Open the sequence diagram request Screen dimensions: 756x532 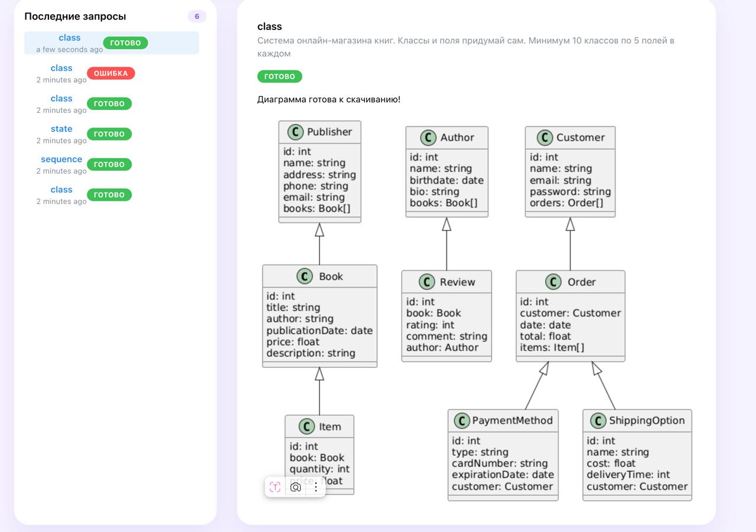pos(61,159)
